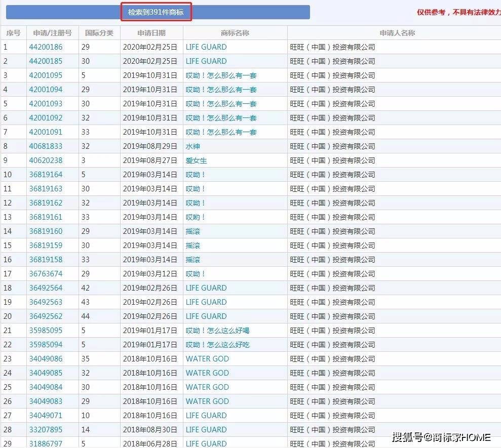The height and width of the screenshot is (448, 501).
Task: Open the LIFE GUARD trademark in row 1
Action: pyautogui.click(x=206, y=47)
